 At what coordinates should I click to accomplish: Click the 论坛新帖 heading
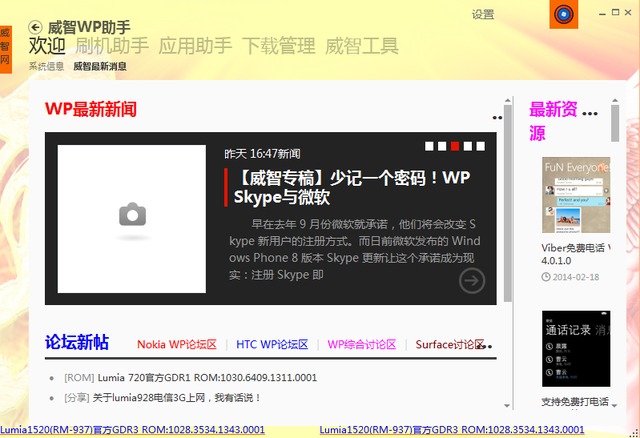coord(77,342)
